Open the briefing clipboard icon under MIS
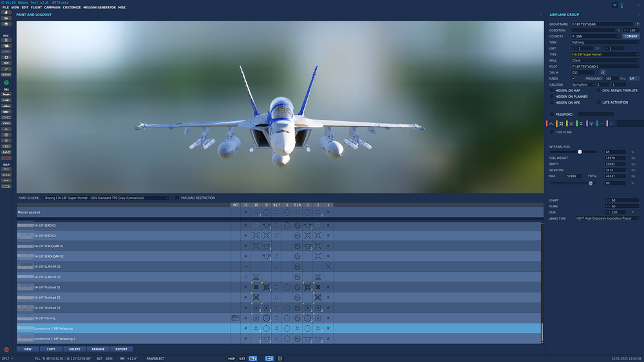Viewport: 644px width, 362px height. (6, 40)
